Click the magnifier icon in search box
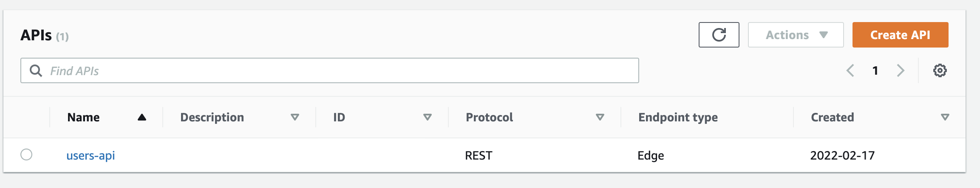Viewport: 980px width, 188px height. [36, 70]
